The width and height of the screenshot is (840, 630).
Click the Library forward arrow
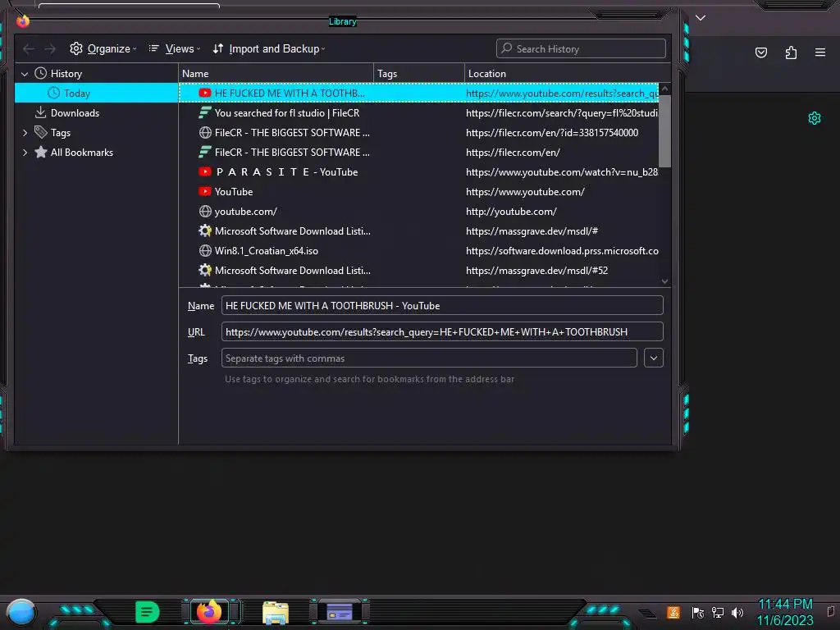point(50,48)
